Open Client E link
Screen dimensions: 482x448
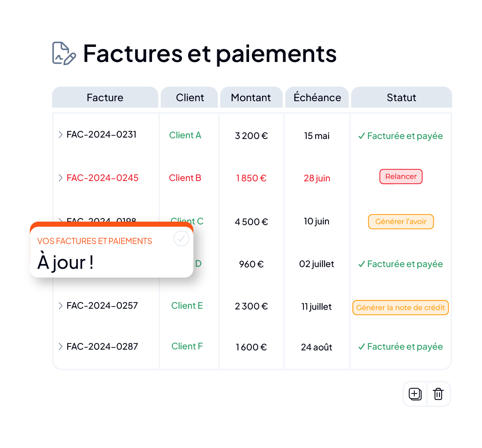[x=187, y=306]
